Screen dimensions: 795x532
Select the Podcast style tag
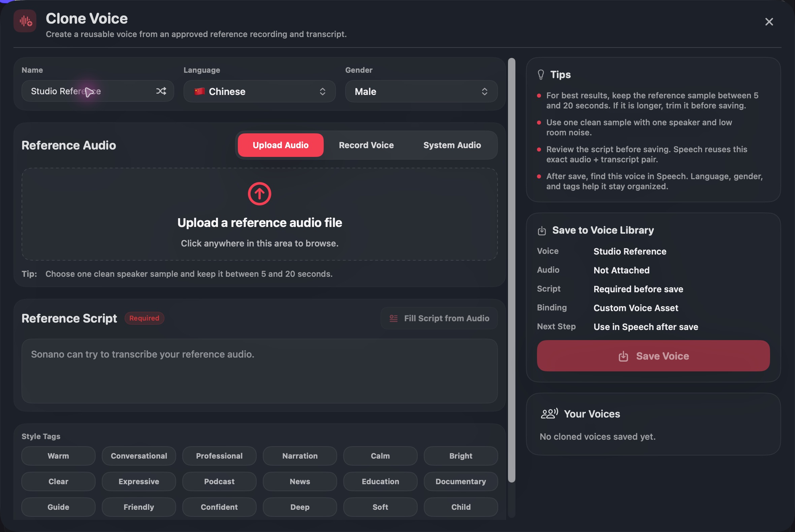tap(219, 481)
